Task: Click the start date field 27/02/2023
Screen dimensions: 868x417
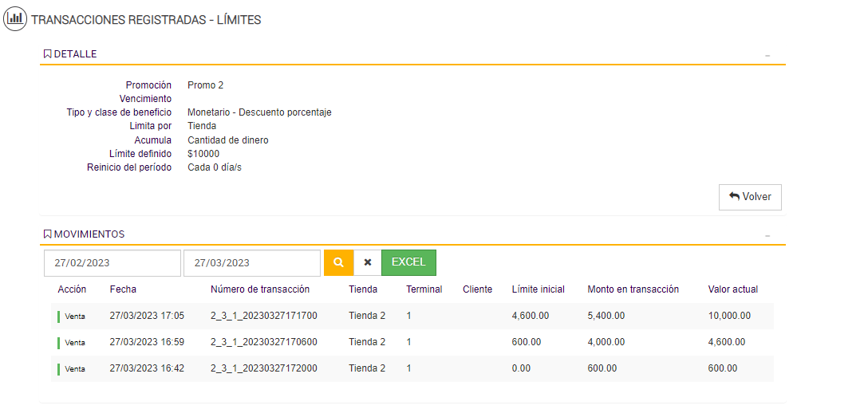Action: (x=112, y=263)
